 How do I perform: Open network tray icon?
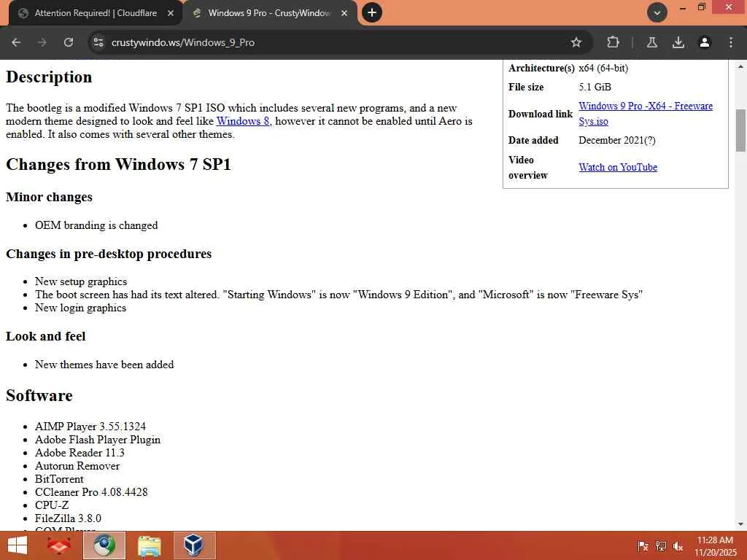pos(660,546)
